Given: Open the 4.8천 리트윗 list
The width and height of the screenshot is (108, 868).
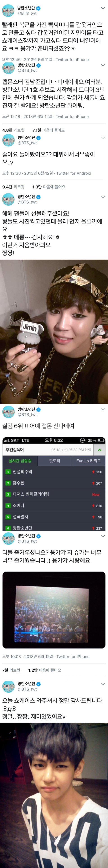Looking at the screenshot, I should tap(13, 130).
